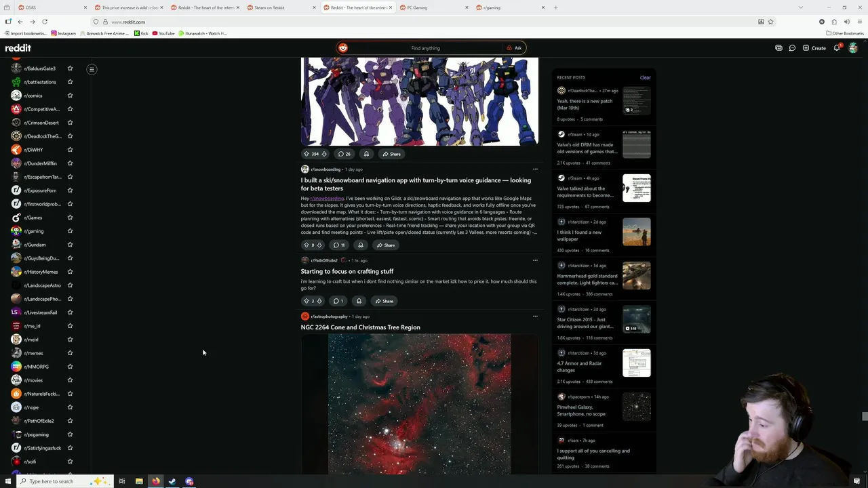Star the r/comics community
Screen dimensions: 868x488
[70, 96]
